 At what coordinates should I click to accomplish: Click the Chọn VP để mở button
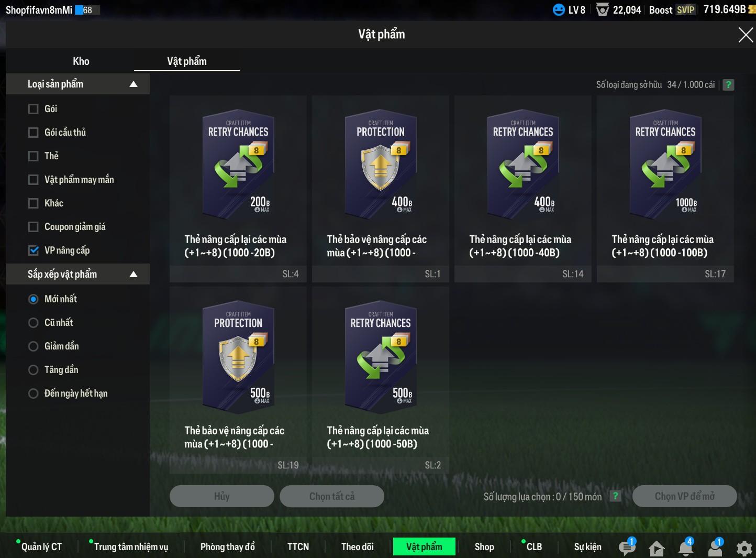pyautogui.click(x=684, y=496)
